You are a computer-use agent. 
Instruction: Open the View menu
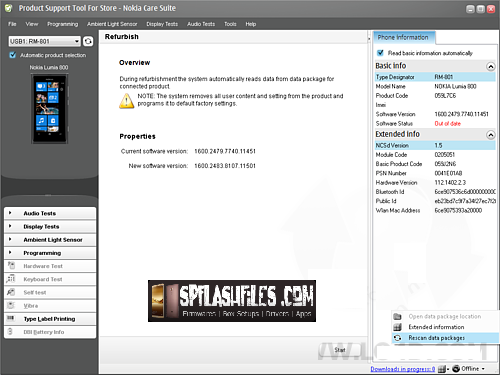pyautogui.click(x=32, y=24)
